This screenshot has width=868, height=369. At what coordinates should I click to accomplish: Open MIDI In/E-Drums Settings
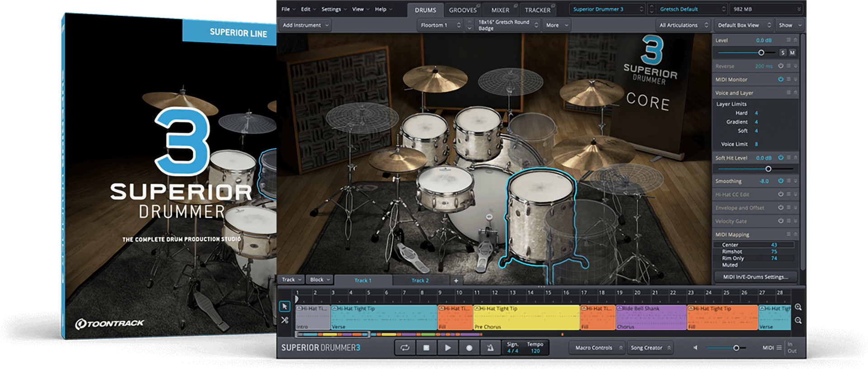(x=755, y=277)
